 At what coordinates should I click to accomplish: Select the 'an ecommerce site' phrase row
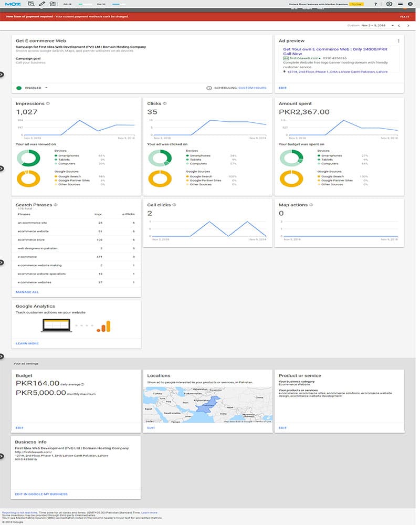pyautogui.click(x=76, y=223)
